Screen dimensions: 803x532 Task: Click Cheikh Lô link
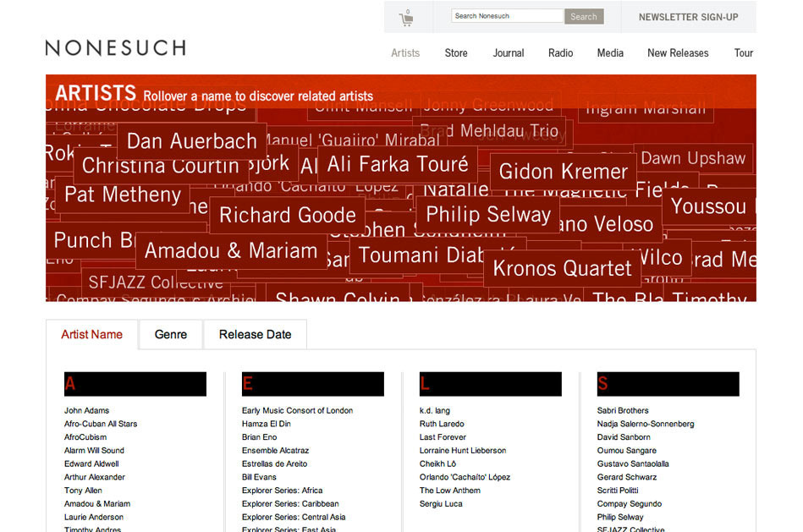437,463
